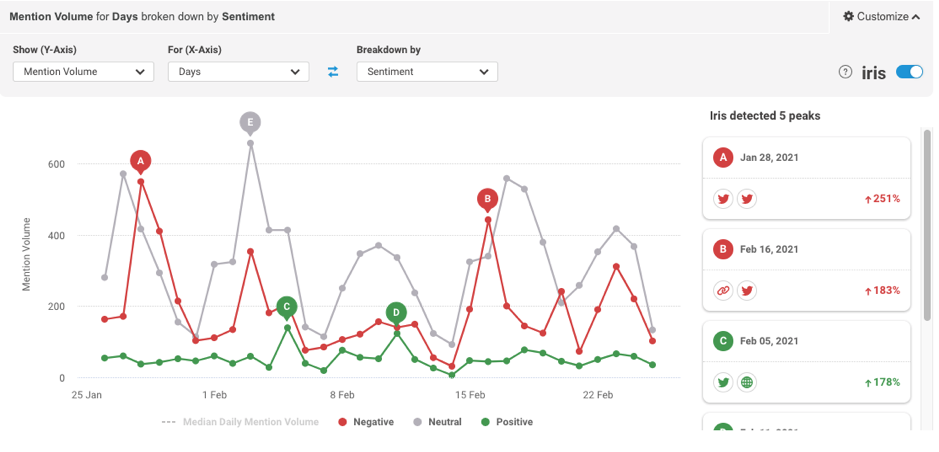Click the swap axes arrows icon
The width and height of the screenshot is (939, 452).
coord(333,72)
